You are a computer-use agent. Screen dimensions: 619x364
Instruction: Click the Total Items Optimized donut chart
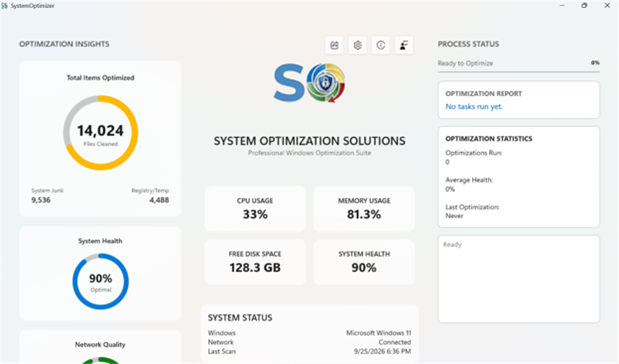pos(100,133)
